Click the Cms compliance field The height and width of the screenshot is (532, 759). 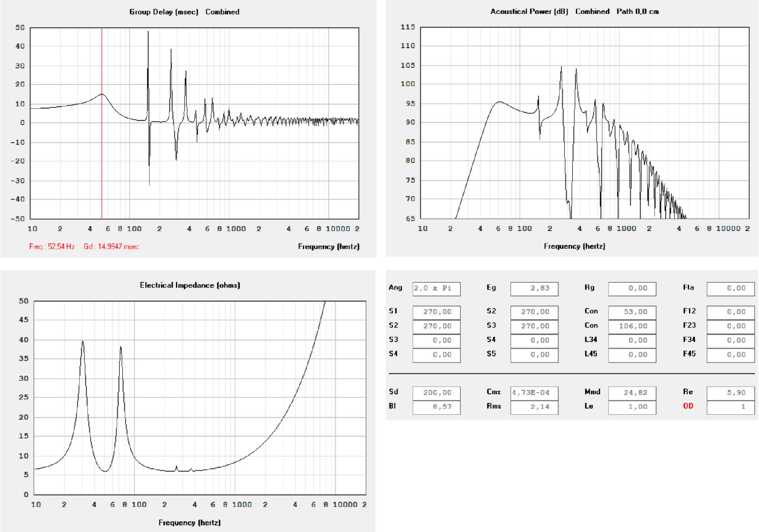(534, 393)
